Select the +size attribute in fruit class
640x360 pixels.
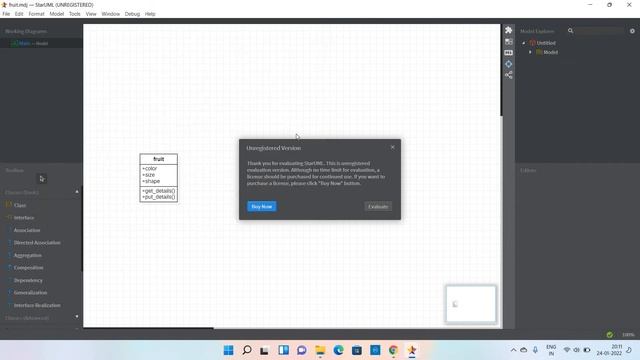coord(148,175)
